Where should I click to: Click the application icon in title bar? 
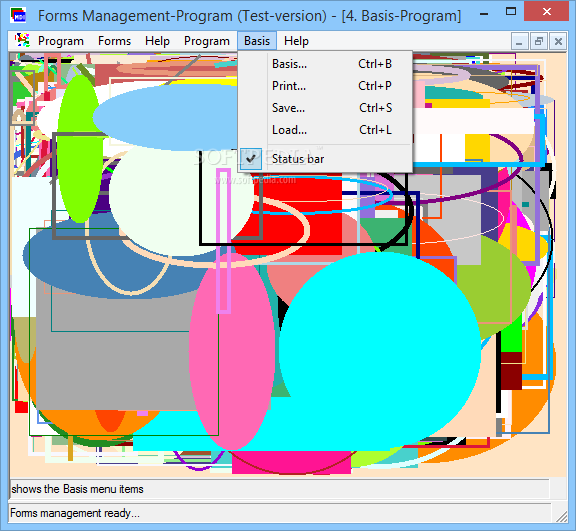18,15
